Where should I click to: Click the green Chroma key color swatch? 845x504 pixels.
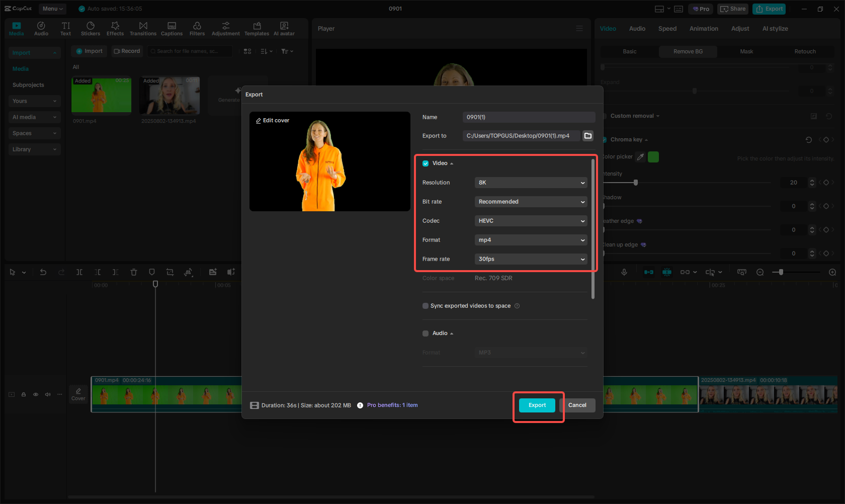click(x=653, y=156)
